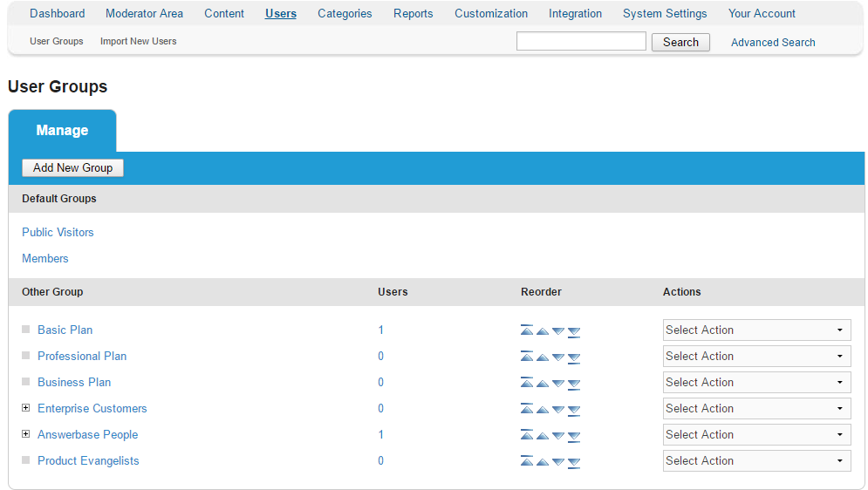Open Select Action dropdown for Product Evangelists
This screenshot has height=490, width=868.
tap(756, 460)
